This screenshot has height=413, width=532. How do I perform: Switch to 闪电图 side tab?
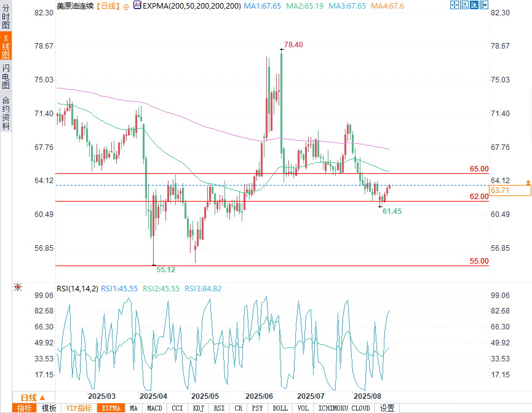pos(6,76)
